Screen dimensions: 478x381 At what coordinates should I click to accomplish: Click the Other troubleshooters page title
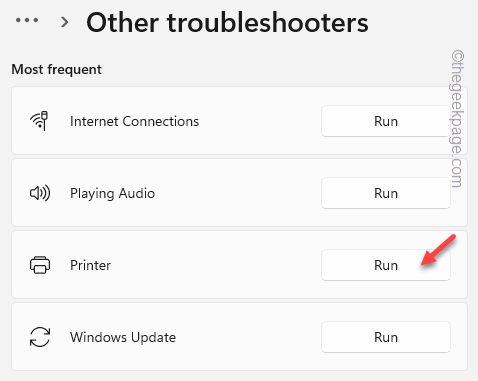[227, 23]
